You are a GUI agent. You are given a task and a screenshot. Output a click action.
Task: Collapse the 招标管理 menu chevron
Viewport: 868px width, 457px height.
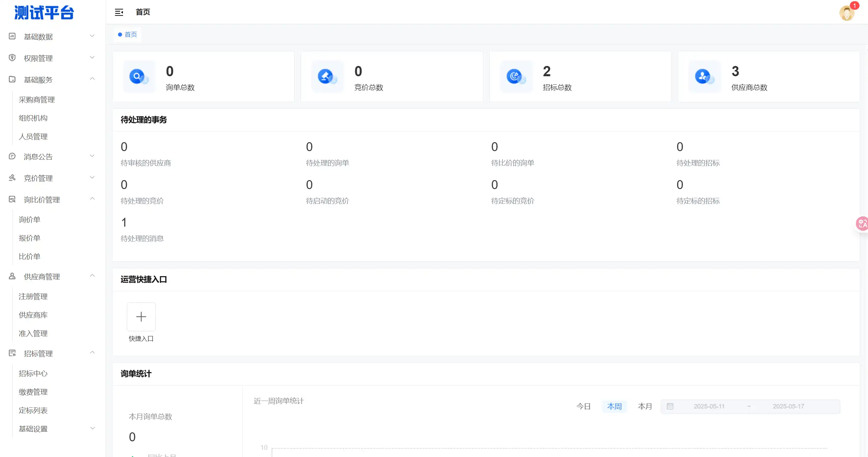(x=92, y=353)
